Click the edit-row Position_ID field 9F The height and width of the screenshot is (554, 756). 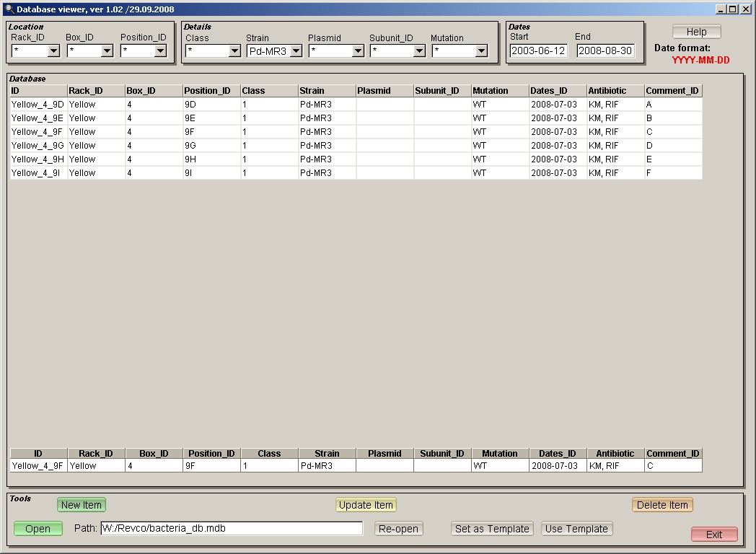(x=211, y=466)
